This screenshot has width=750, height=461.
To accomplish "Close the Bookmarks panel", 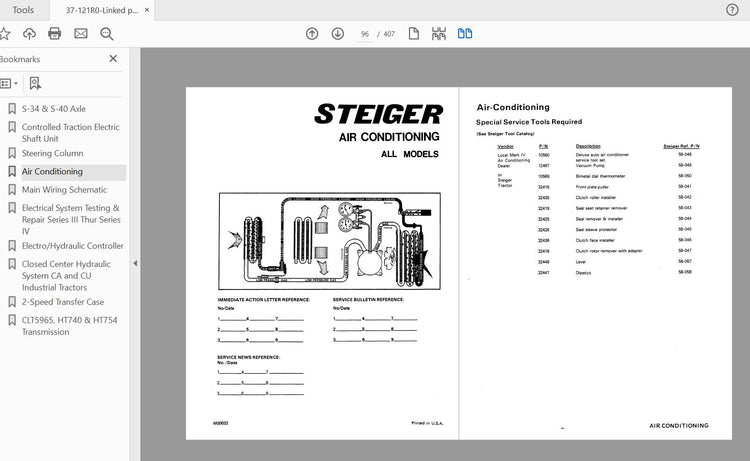I will [113, 58].
